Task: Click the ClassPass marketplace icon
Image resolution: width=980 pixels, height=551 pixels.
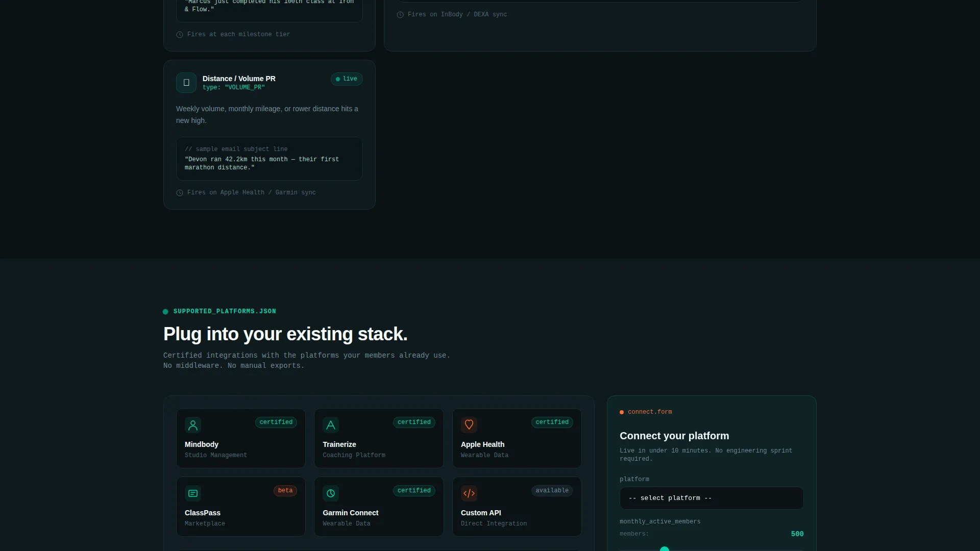Action: click(x=193, y=493)
